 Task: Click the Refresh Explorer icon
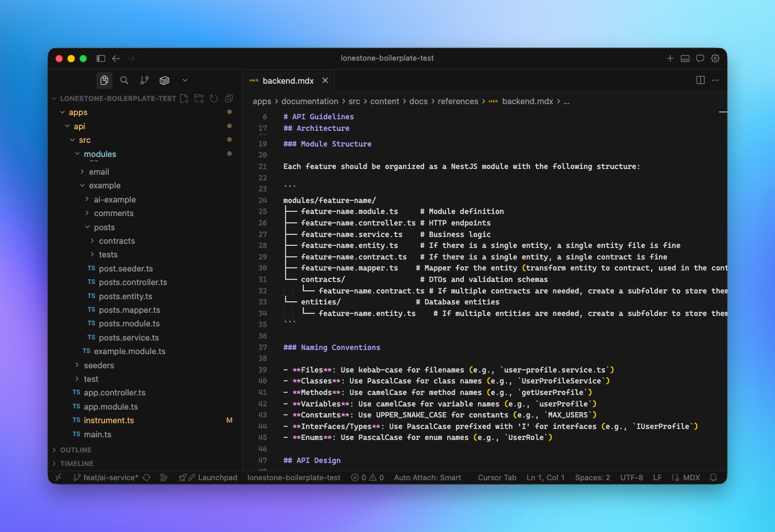pyautogui.click(x=214, y=98)
